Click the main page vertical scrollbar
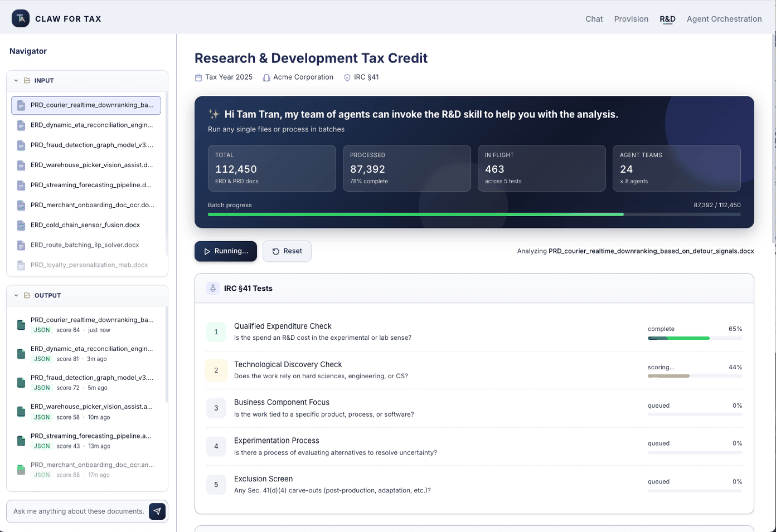776x532 pixels. coord(774,139)
